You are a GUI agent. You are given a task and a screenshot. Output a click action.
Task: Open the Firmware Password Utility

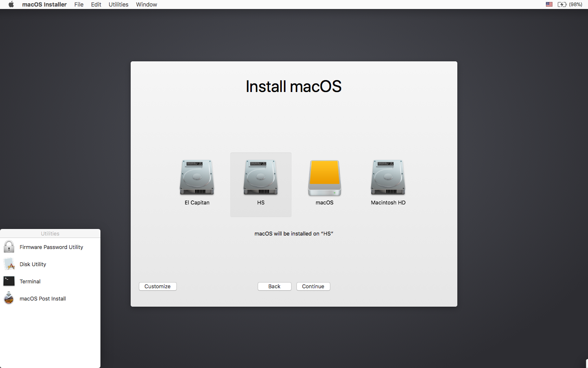[51, 247]
